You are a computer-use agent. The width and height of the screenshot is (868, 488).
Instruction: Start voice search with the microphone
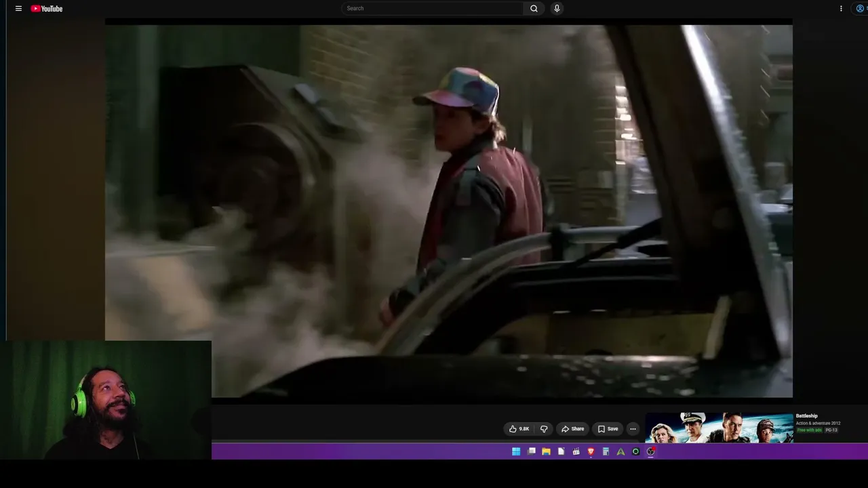tap(557, 8)
